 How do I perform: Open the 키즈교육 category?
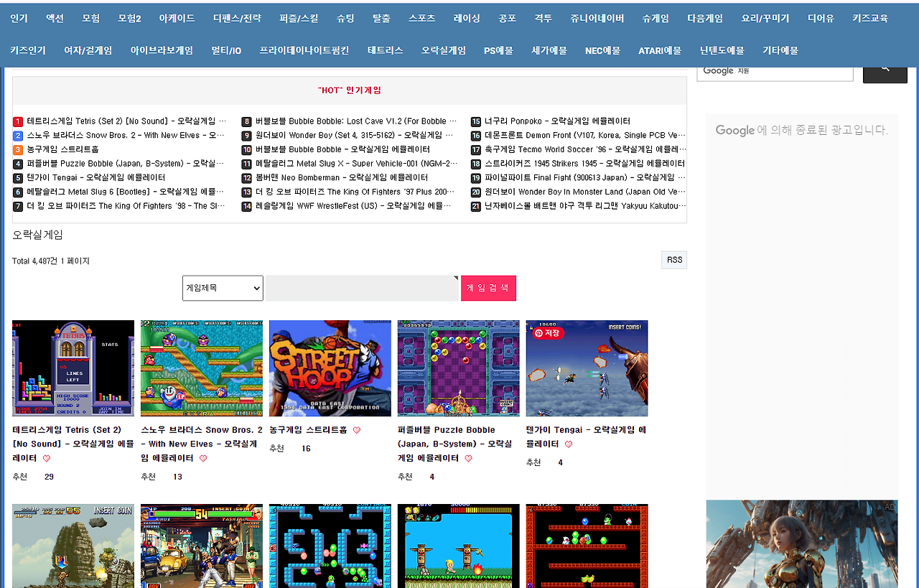[x=870, y=19]
